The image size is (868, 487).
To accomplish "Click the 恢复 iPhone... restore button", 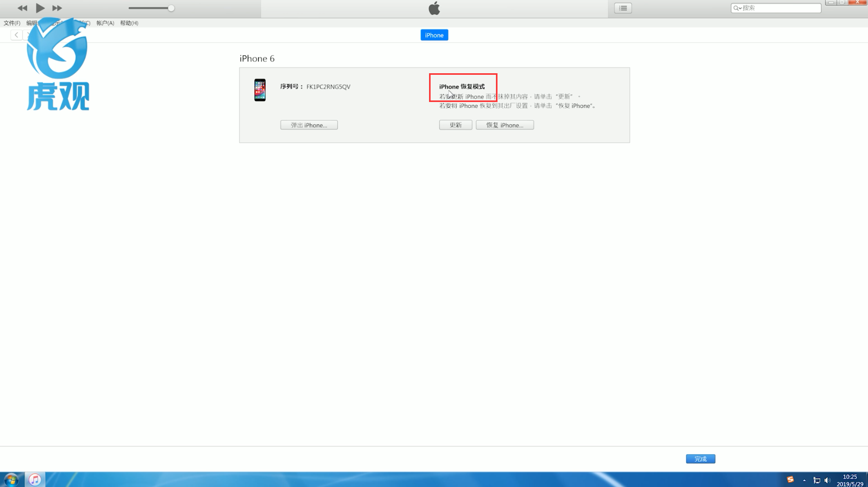I will pyautogui.click(x=505, y=125).
